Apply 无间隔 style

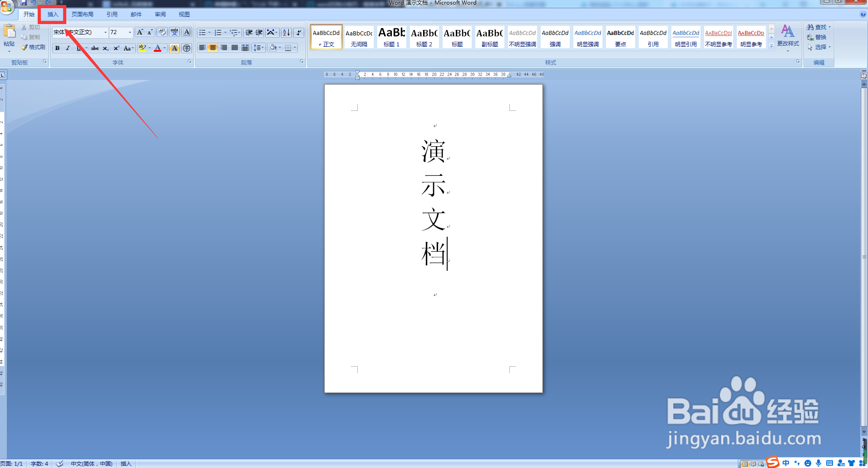pyautogui.click(x=359, y=37)
